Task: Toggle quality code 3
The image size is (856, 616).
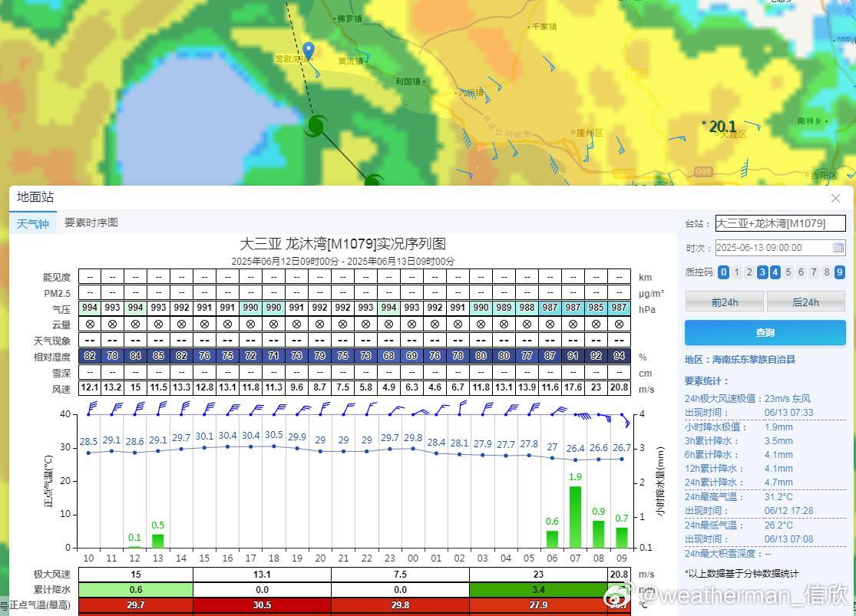Action: click(x=762, y=272)
